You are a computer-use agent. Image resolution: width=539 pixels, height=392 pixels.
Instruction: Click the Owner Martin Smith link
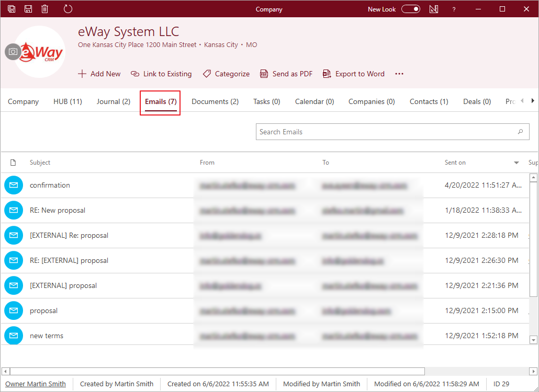[36, 384]
